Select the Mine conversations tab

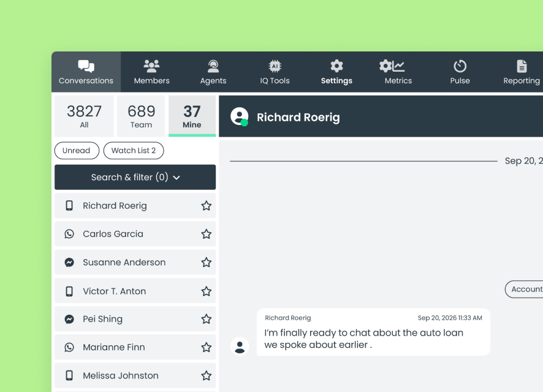click(x=192, y=116)
